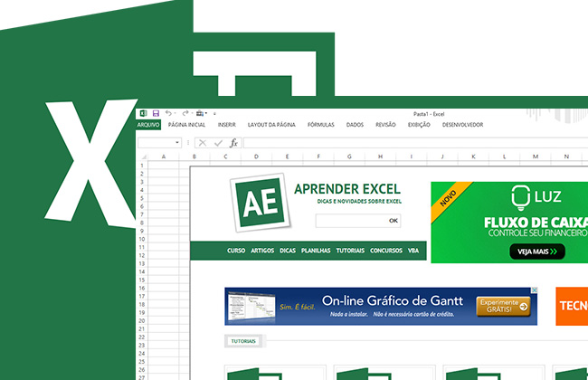Screen dimensions: 588x380
Task: Switch to the INSERIR tab
Action: point(227,125)
